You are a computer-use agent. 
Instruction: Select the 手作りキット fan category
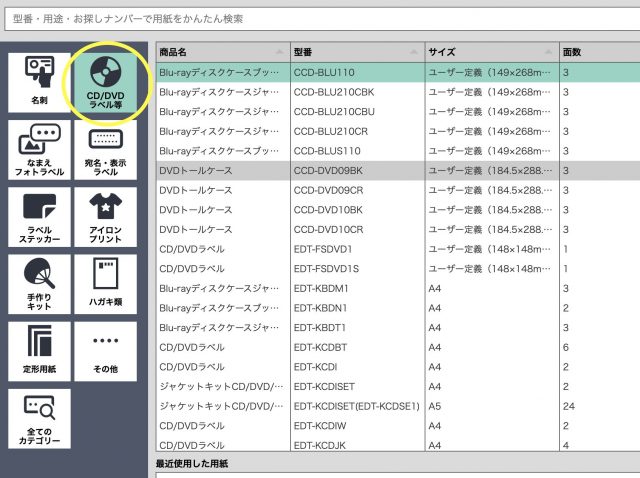(39, 285)
